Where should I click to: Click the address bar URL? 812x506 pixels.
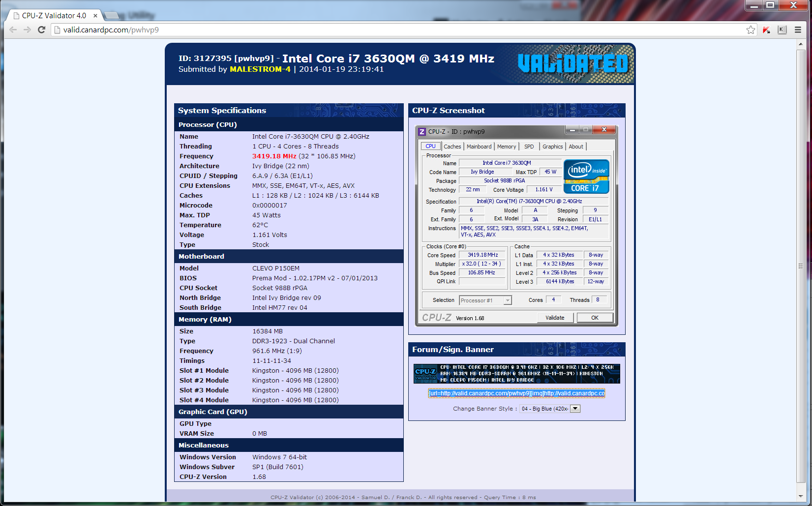coord(111,30)
